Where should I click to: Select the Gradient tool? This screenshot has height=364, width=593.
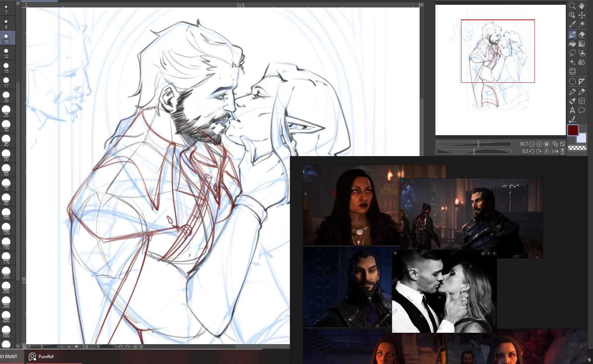coord(582,44)
